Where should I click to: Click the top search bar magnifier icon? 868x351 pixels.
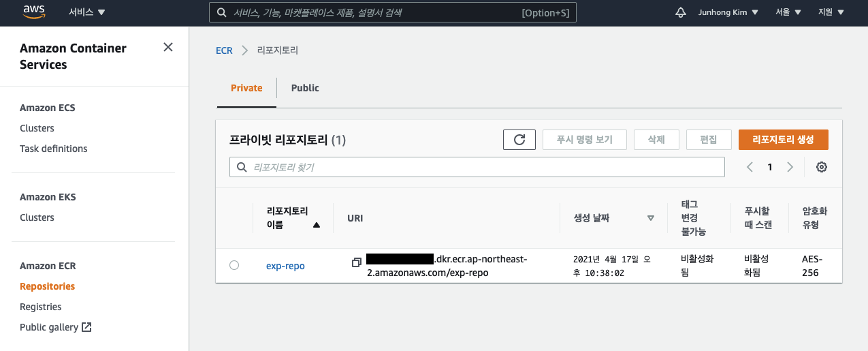pyautogui.click(x=221, y=12)
